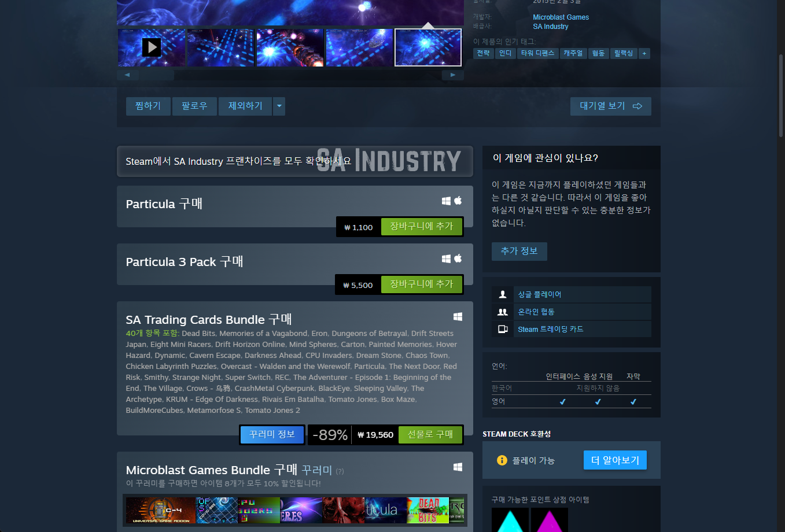
Task: Click the Steam trading cards icon
Action: click(503, 329)
